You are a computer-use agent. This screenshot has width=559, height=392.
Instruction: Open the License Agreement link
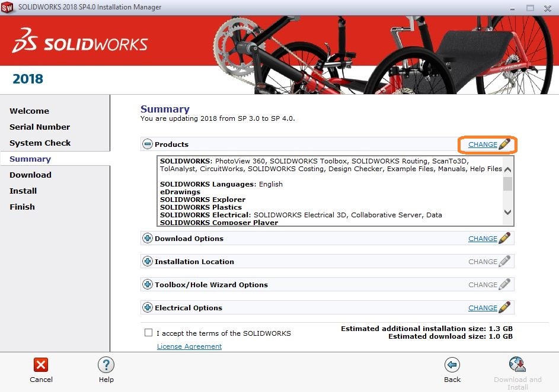coord(189,346)
